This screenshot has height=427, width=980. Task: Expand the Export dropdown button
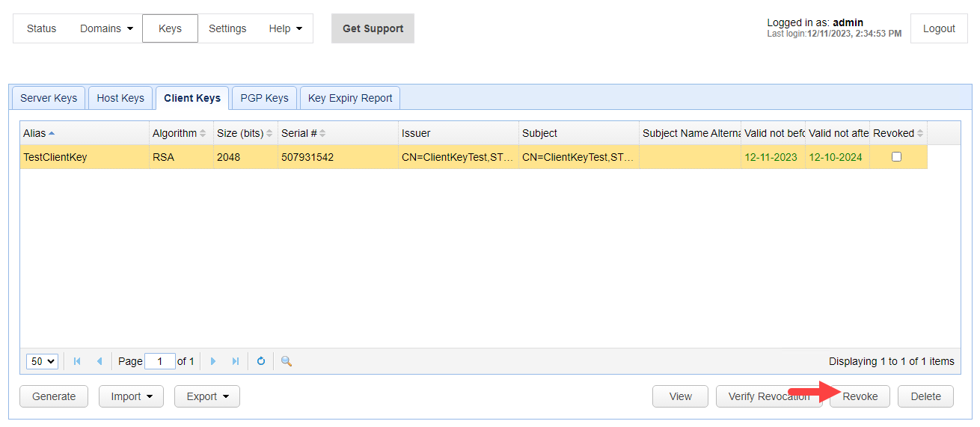(207, 396)
